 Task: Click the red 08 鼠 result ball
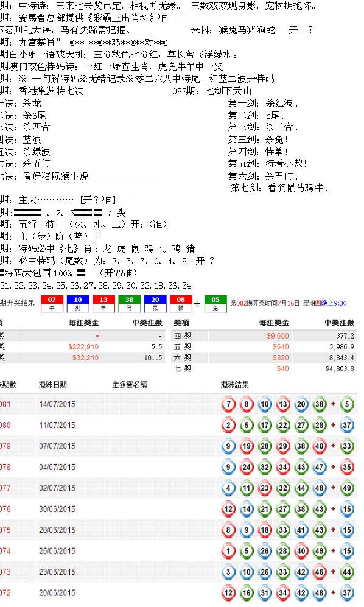(181, 303)
